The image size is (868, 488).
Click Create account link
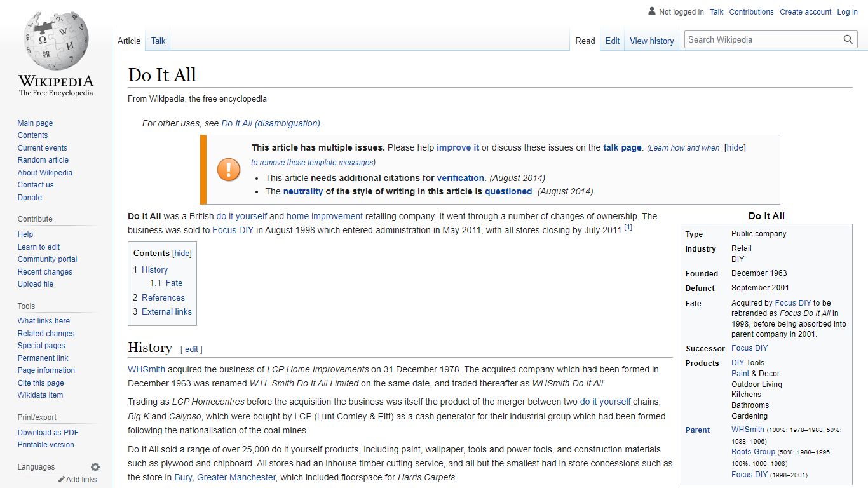(806, 12)
